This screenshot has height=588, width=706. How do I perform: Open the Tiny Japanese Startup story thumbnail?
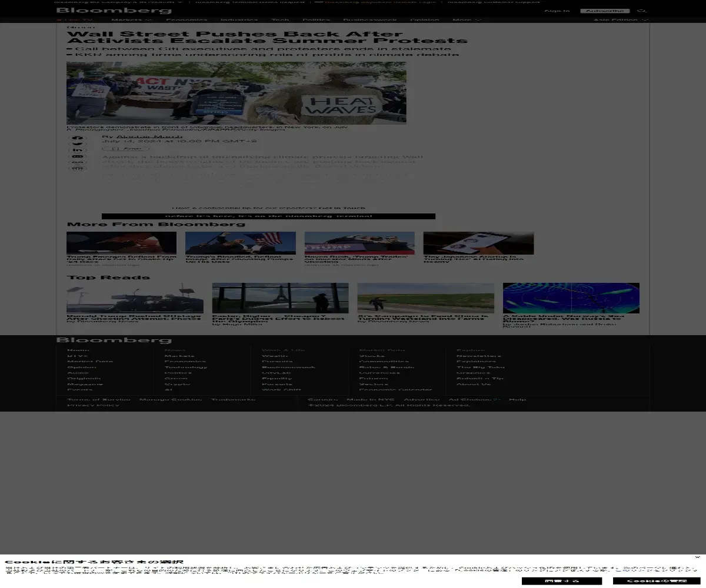point(478,243)
